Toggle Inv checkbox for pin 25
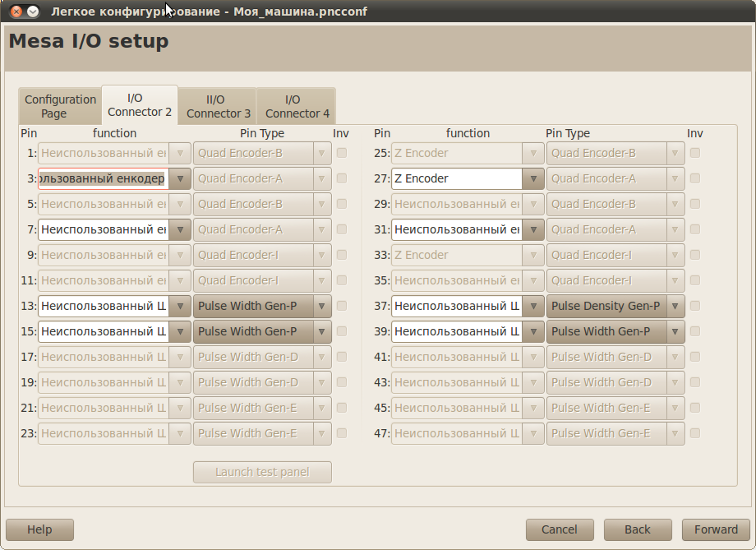This screenshot has width=756, height=550. click(x=695, y=153)
